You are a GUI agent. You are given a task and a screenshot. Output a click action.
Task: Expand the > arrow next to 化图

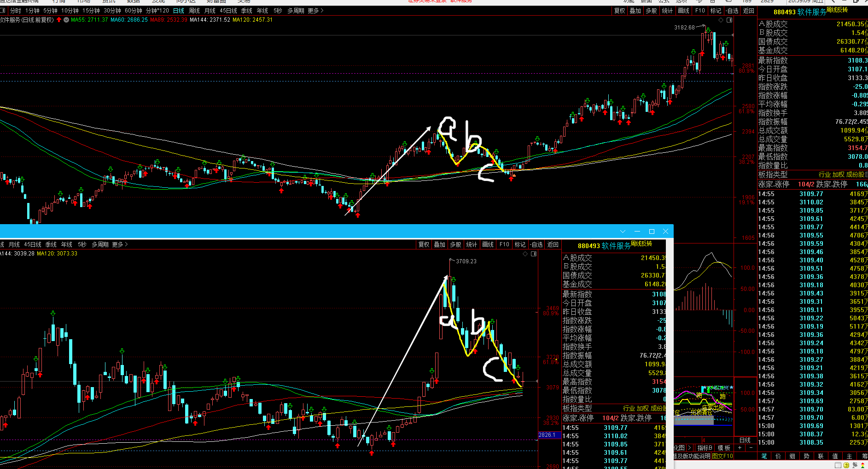pos(689,448)
